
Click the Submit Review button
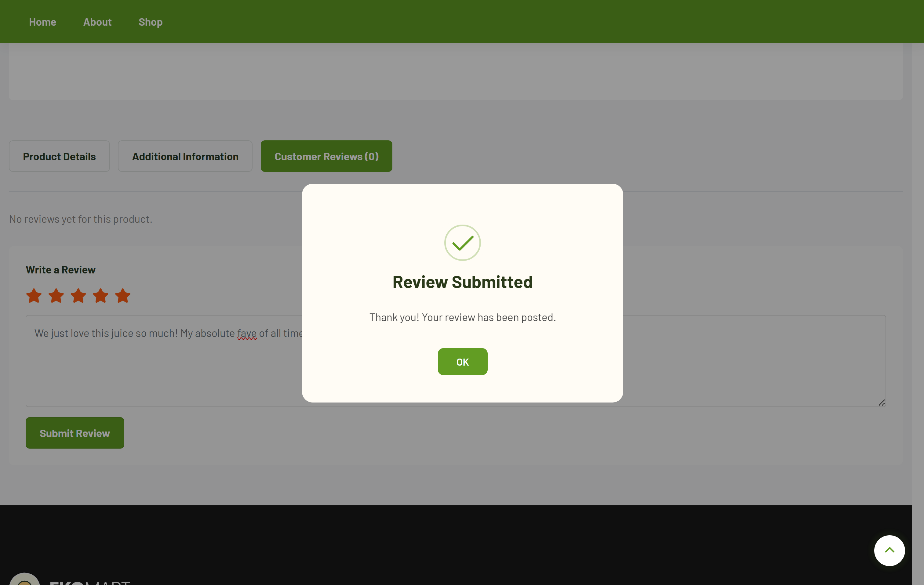click(x=75, y=433)
